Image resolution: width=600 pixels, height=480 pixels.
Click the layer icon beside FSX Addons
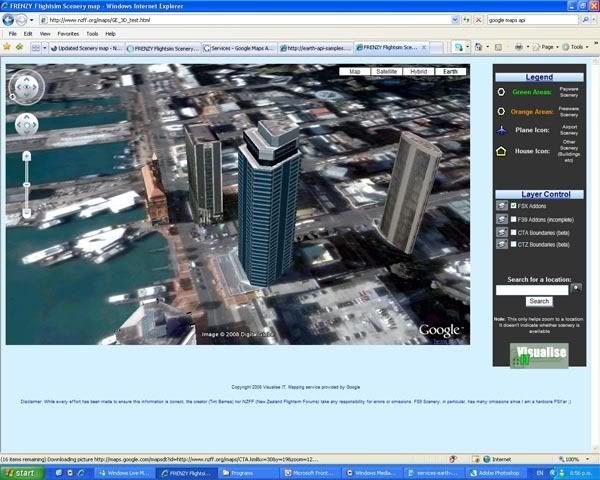pyautogui.click(x=501, y=205)
